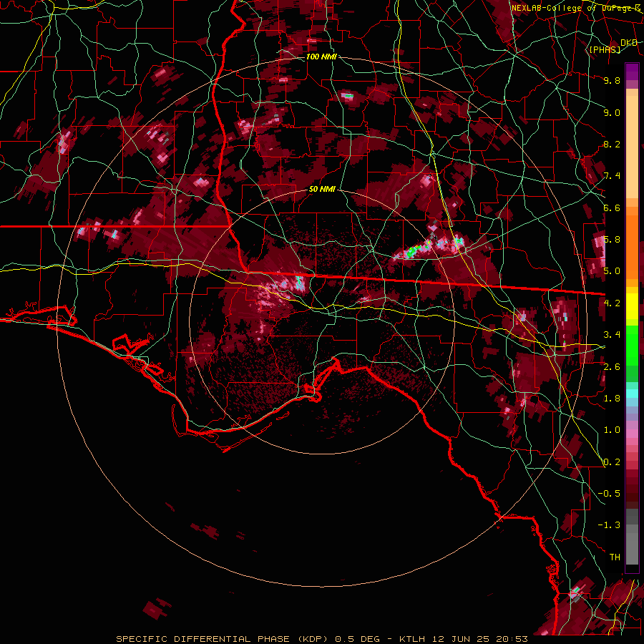Click the 5.8 value on the KDP scale
The image size is (644, 644).
coord(612,240)
